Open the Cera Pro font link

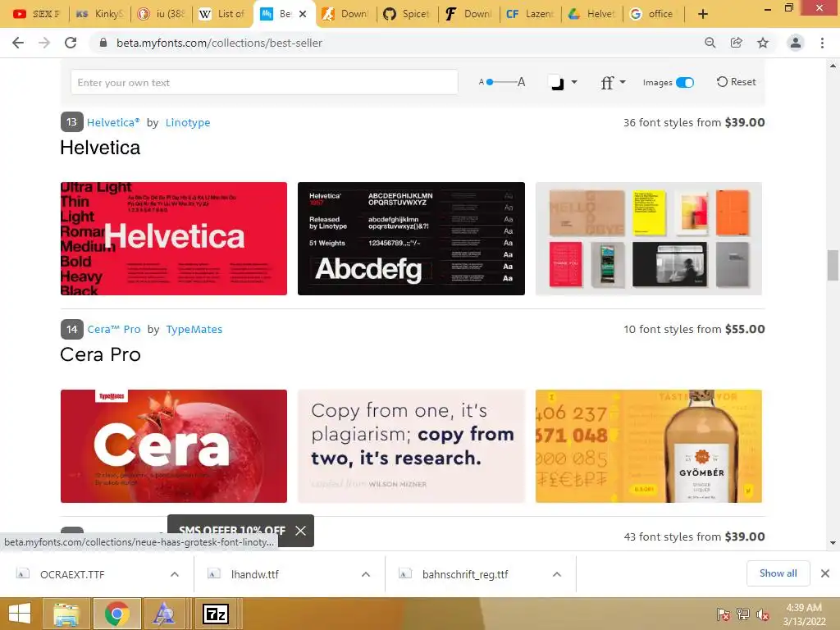pyautogui.click(x=113, y=330)
